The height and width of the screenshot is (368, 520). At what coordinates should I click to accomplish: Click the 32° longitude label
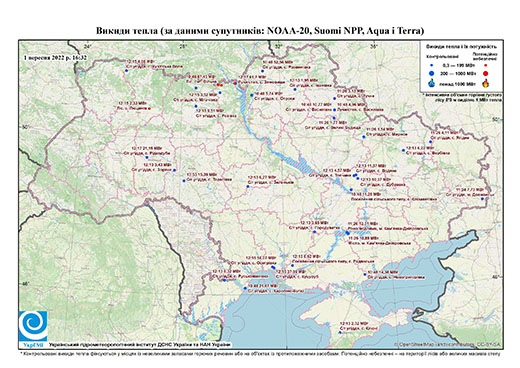[278, 46]
